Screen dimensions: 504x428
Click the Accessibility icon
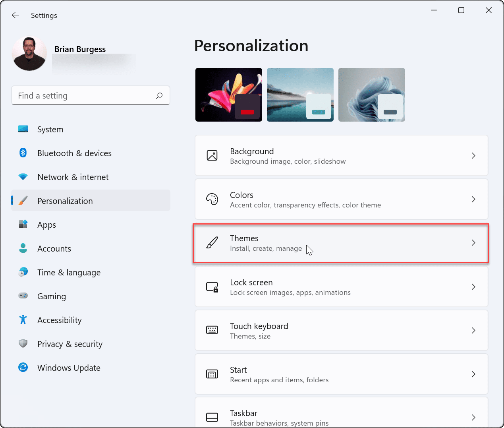(x=23, y=320)
